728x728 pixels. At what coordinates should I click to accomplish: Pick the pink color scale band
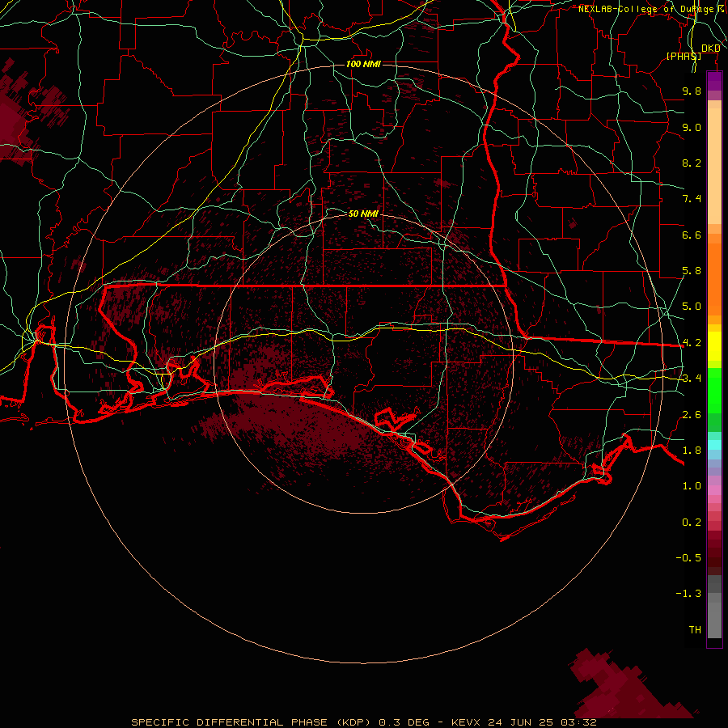714,490
